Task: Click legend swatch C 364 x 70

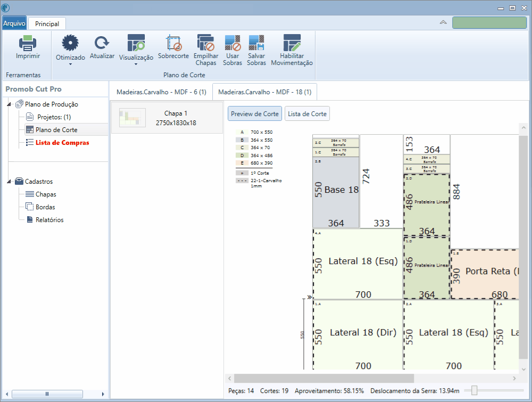Action: pyautogui.click(x=242, y=147)
